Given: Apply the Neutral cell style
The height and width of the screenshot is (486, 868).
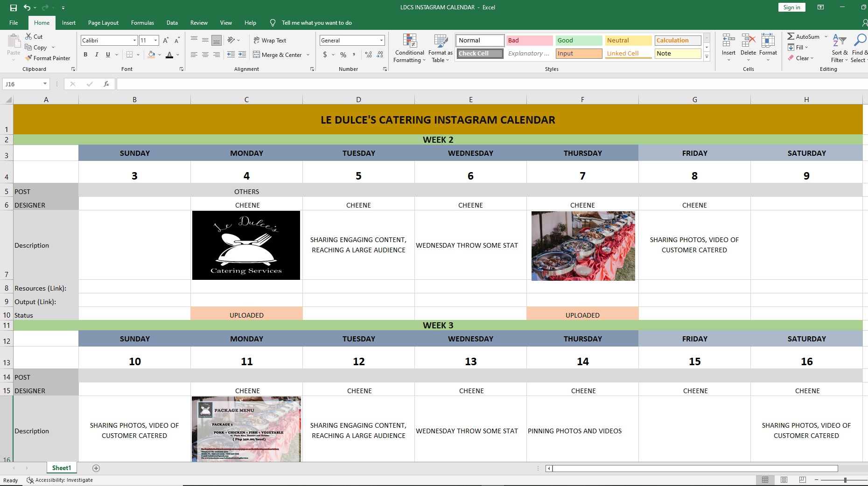Looking at the screenshot, I should pos(628,41).
